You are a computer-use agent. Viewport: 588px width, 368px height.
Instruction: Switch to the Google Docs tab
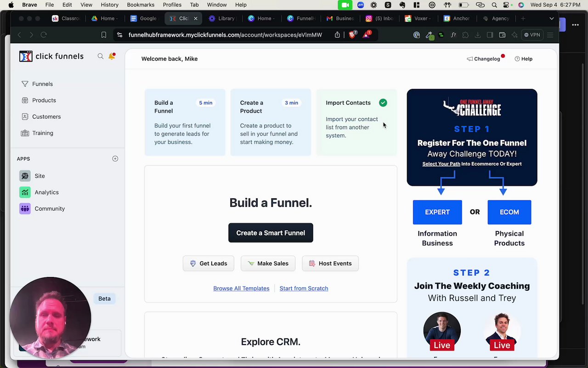tap(144, 18)
